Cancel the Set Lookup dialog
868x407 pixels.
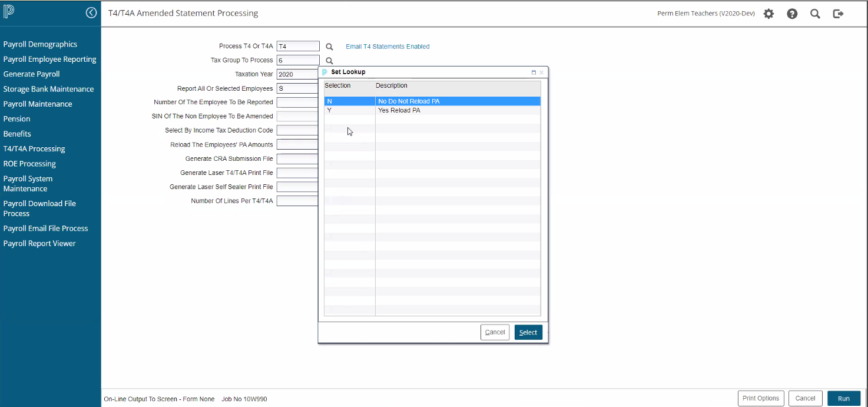tap(495, 332)
